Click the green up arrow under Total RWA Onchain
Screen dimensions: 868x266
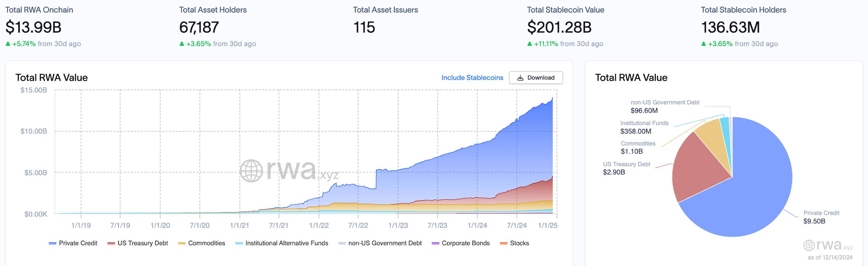(x=8, y=44)
